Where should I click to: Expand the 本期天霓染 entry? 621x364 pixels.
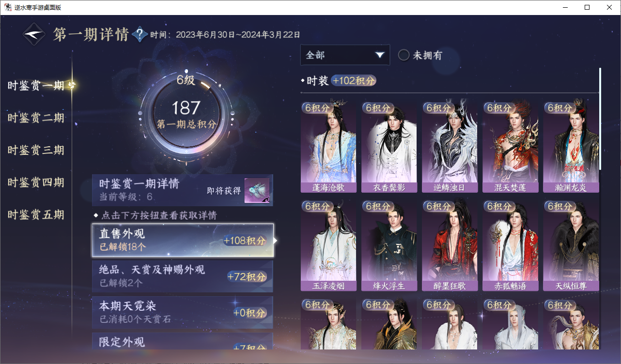click(183, 313)
